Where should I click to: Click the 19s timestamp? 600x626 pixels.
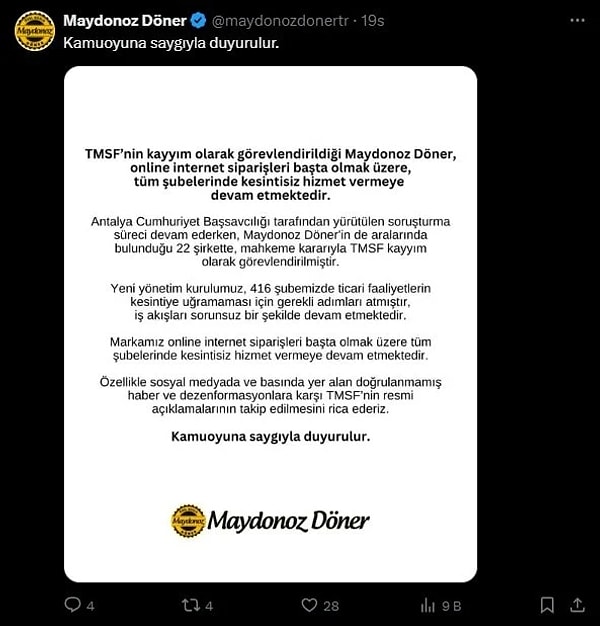pos(372,21)
